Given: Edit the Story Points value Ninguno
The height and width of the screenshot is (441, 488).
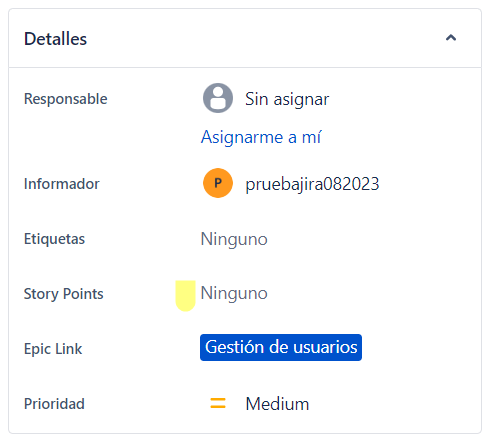Looking at the screenshot, I should [x=234, y=293].
